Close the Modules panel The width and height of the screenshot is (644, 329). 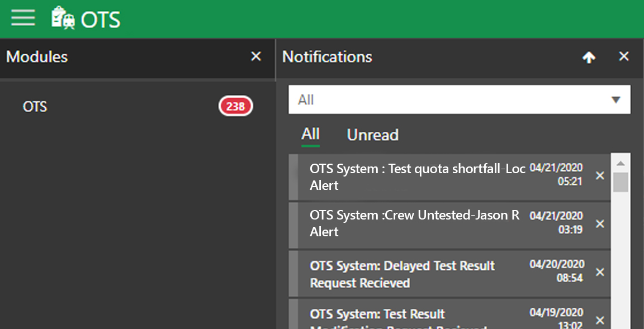pyautogui.click(x=256, y=56)
